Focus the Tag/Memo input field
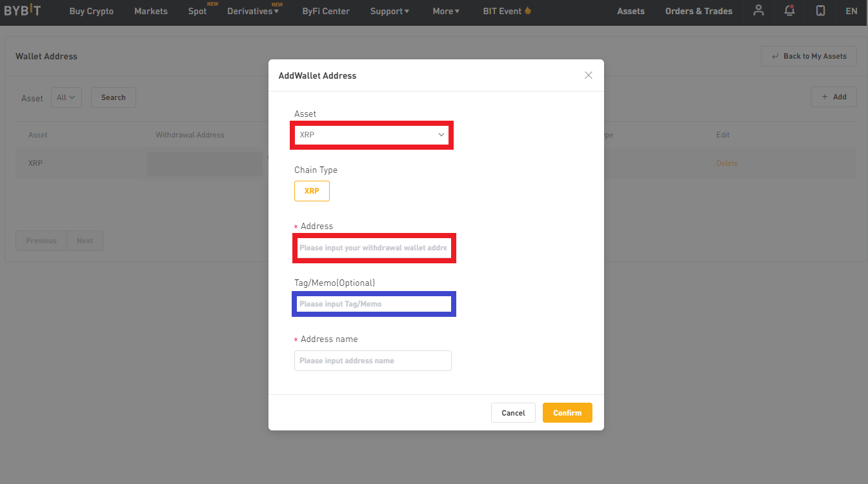The height and width of the screenshot is (484, 868). point(373,304)
